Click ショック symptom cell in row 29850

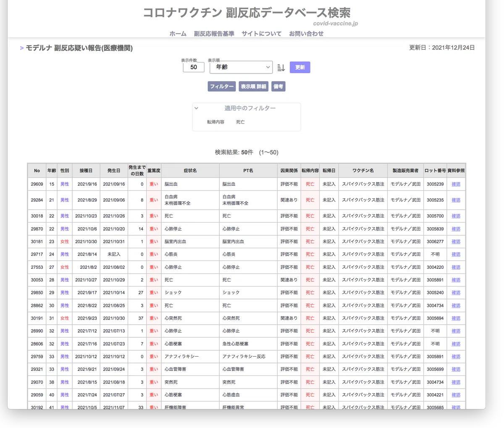coord(190,292)
